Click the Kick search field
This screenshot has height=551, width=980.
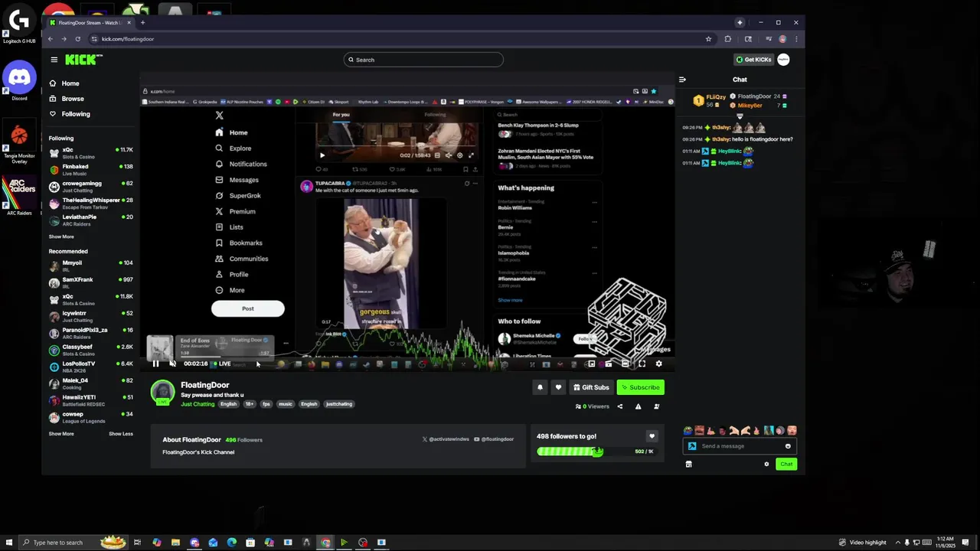coord(423,60)
